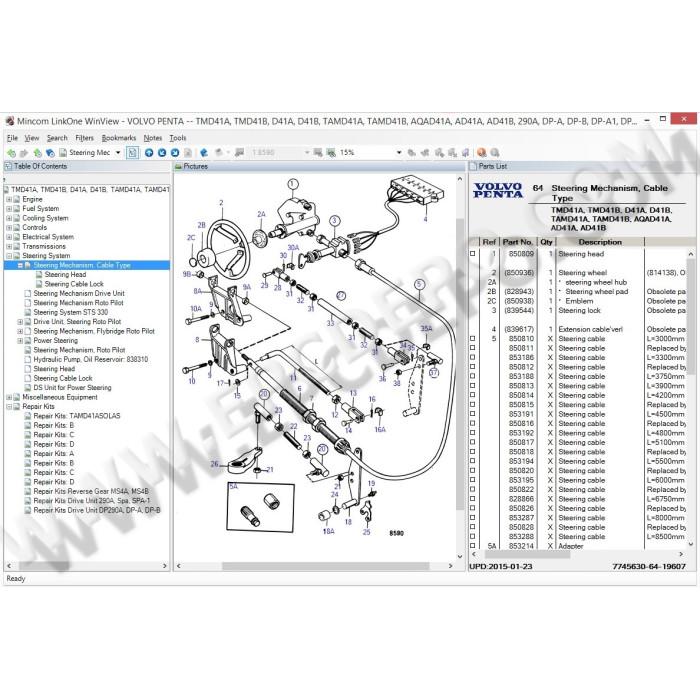This screenshot has width=700, height=700.
Task: Tick checkbox for part 850809 Steering head
Action: [x=472, y=254]
